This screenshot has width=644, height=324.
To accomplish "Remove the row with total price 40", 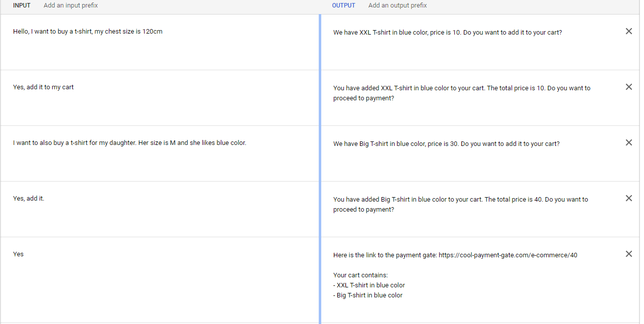I will coord(628,199).
